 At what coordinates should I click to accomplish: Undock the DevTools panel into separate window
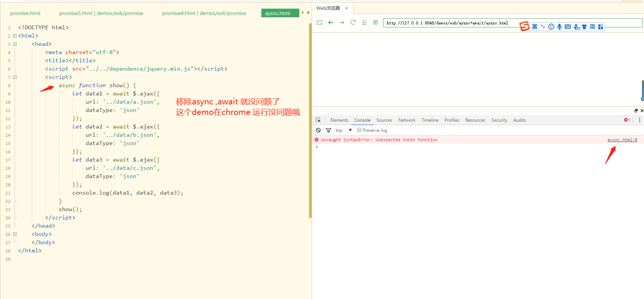tap(636, 110)
